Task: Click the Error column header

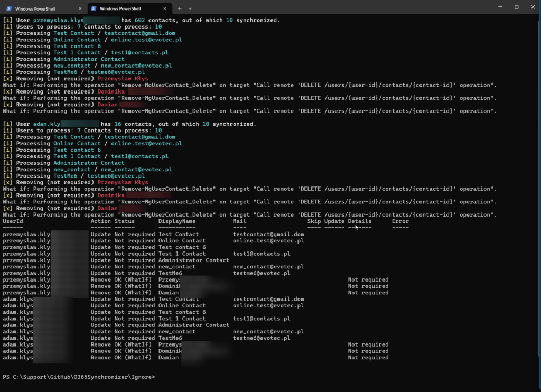Action: coord(400,221)
